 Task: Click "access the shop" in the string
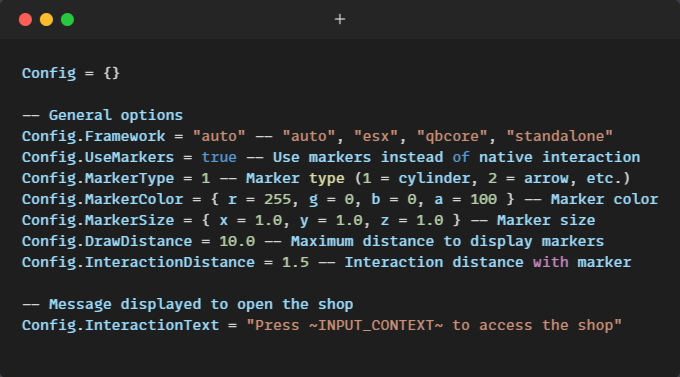coord(546,325)
